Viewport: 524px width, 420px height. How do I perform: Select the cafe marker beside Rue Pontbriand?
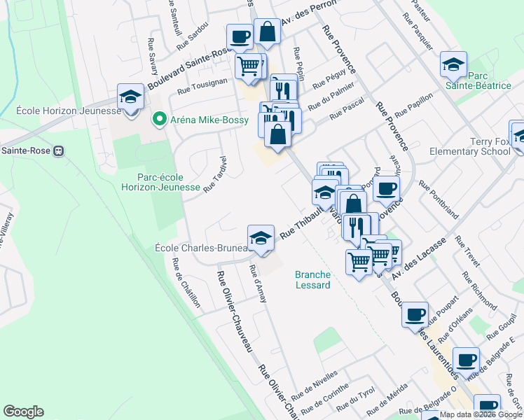(386, 190)
